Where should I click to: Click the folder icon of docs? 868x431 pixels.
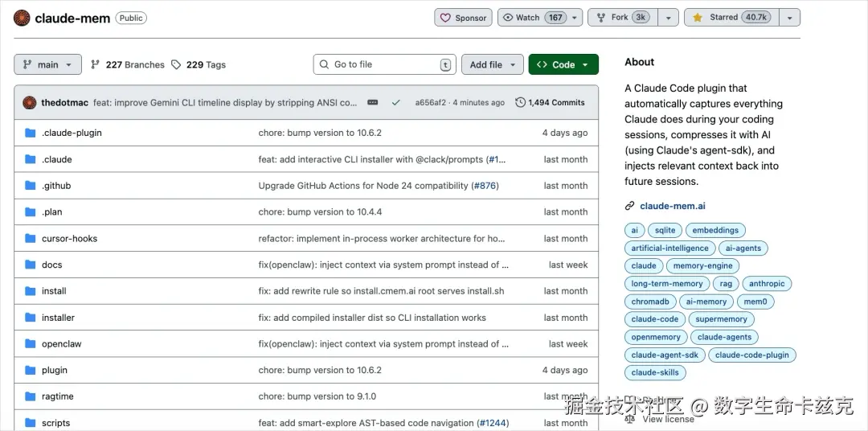(x=31, y=265)
